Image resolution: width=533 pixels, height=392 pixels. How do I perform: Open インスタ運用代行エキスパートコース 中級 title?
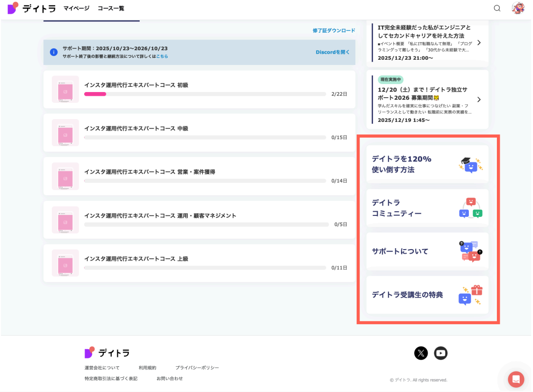click(x=136, y=129)
